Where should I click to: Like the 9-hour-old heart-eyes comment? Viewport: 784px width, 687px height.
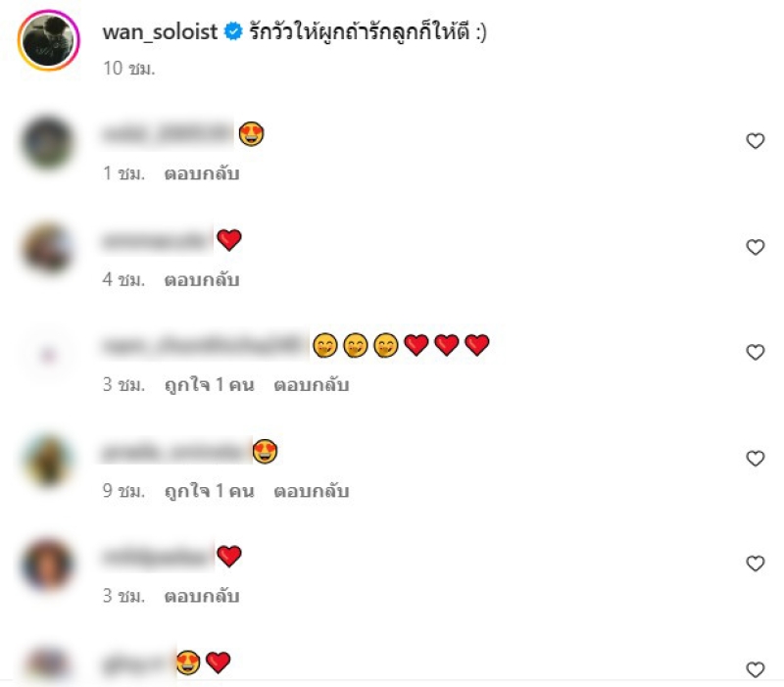[x=755, y=459]
